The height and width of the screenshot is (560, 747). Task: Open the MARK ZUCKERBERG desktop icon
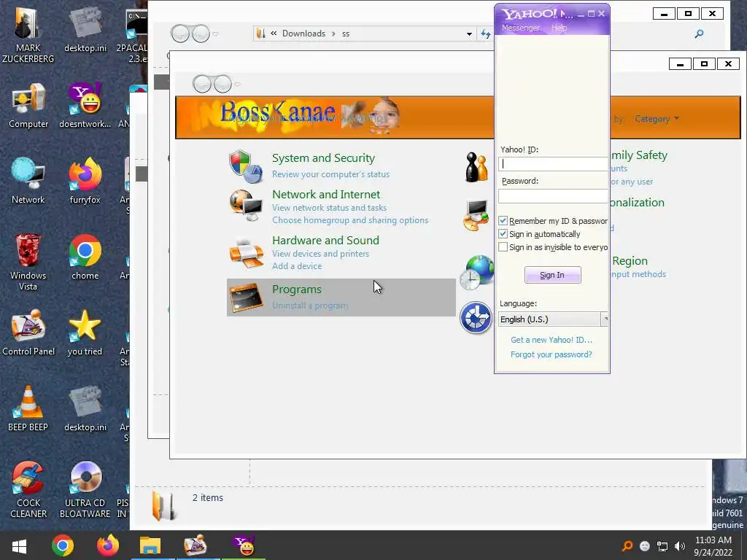pyautogui.click(x=28, y=34)
